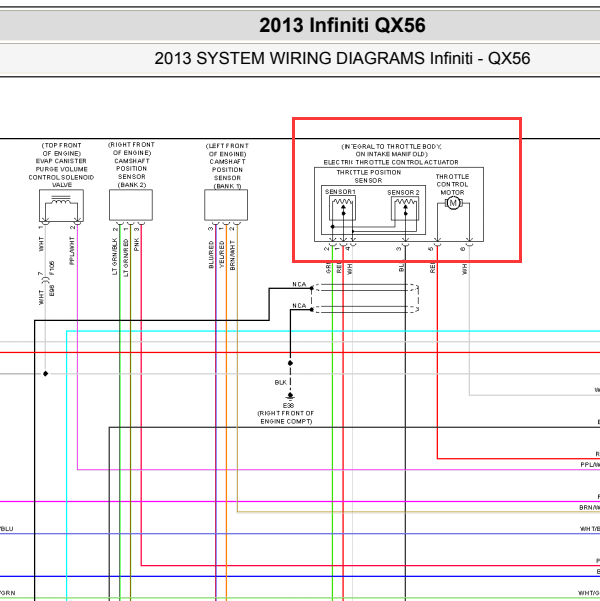600x601 pixels.
Task: Select the 'PNK' wire label
Action: coord(137,245)
